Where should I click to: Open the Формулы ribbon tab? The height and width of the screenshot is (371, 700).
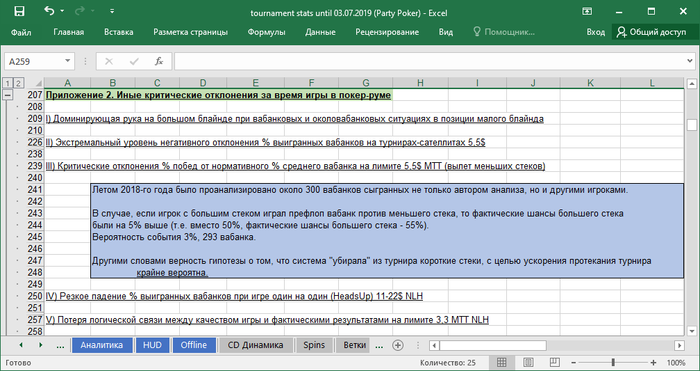pyautogui.click(x=267, y=32)
